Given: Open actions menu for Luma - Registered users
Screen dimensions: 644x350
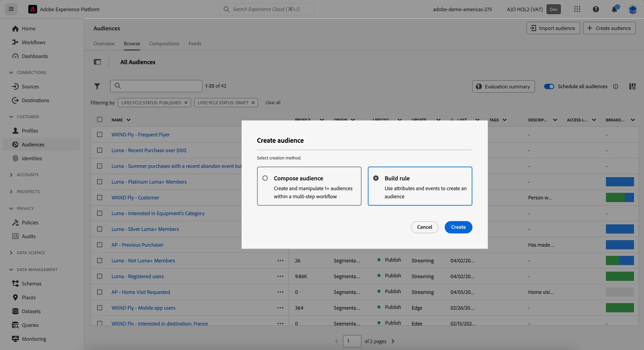Looking at the screenshot, I should tap(280, 276).
